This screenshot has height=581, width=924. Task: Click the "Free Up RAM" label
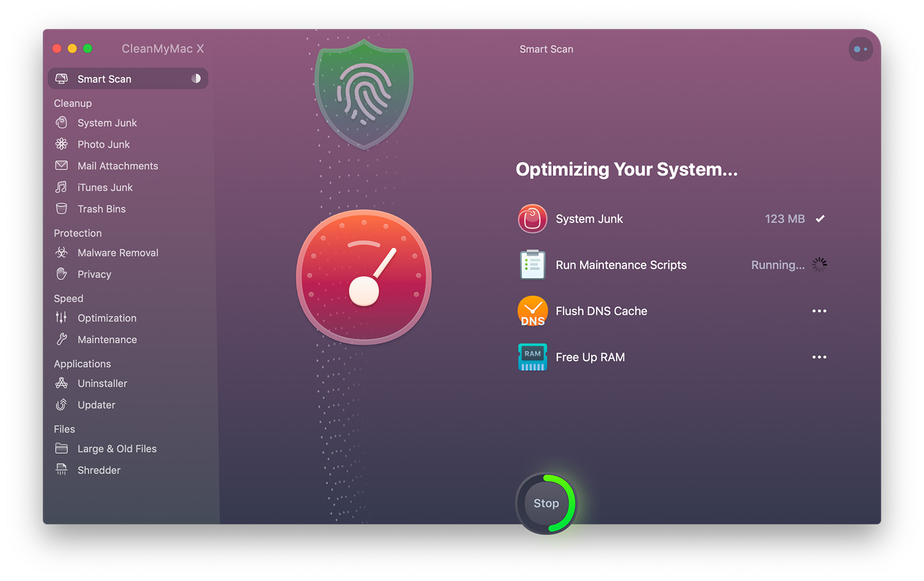pyautogui.click(x=590, y=357)
